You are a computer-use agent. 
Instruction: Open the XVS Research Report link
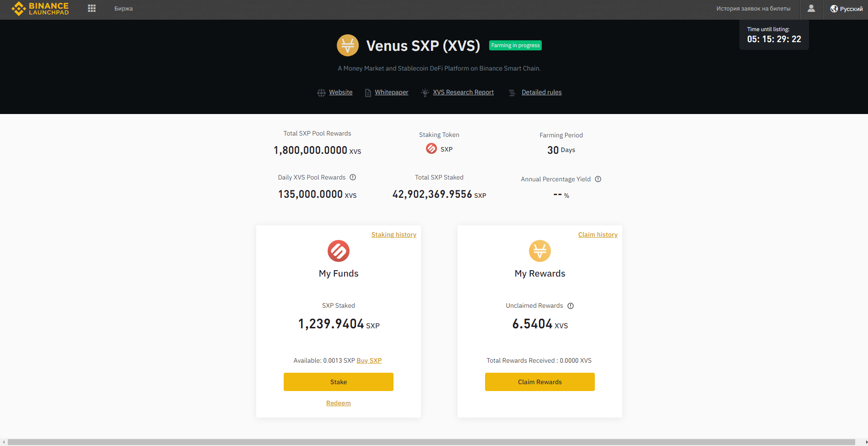click(463, 92)
